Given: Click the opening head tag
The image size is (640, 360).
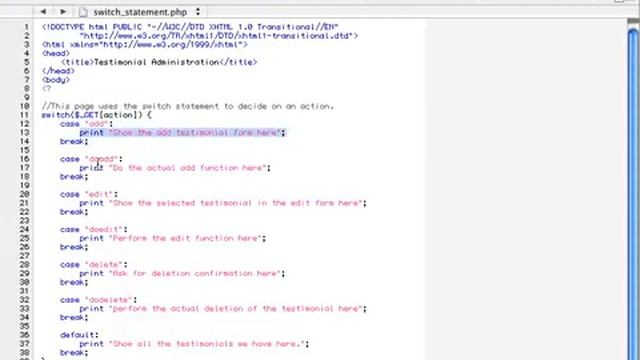Looking at the screenshot, I should (56, 53).
